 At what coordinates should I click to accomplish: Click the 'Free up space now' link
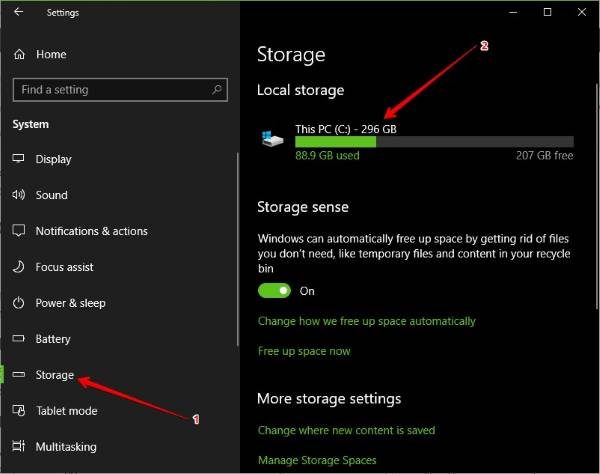304,351
